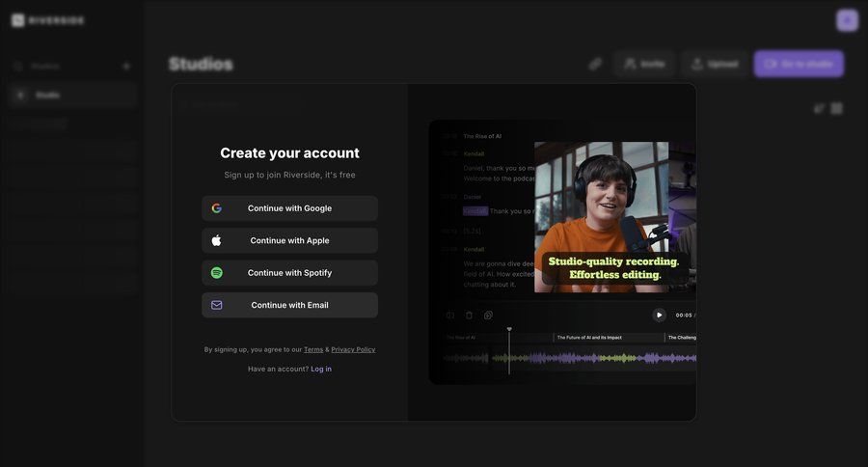Continue with Google sign-up
The image size is (868, 467).
(x=289, y=208)
